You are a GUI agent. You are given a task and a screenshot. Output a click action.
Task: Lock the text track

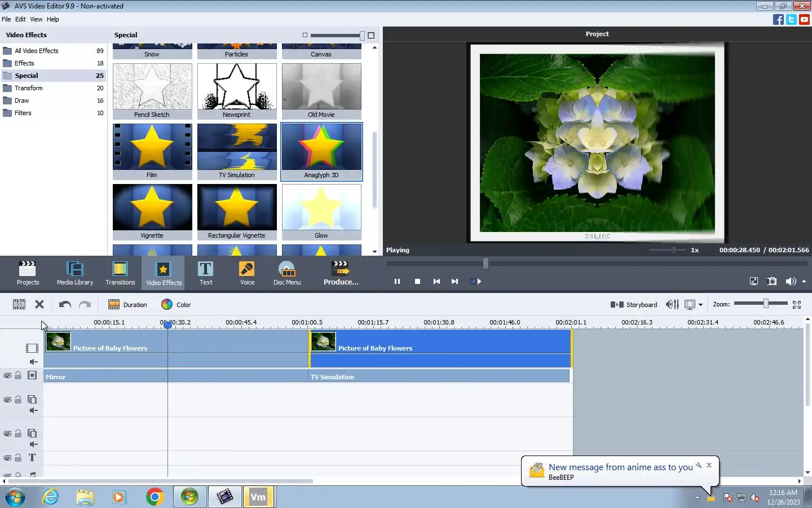click(18, 458)
